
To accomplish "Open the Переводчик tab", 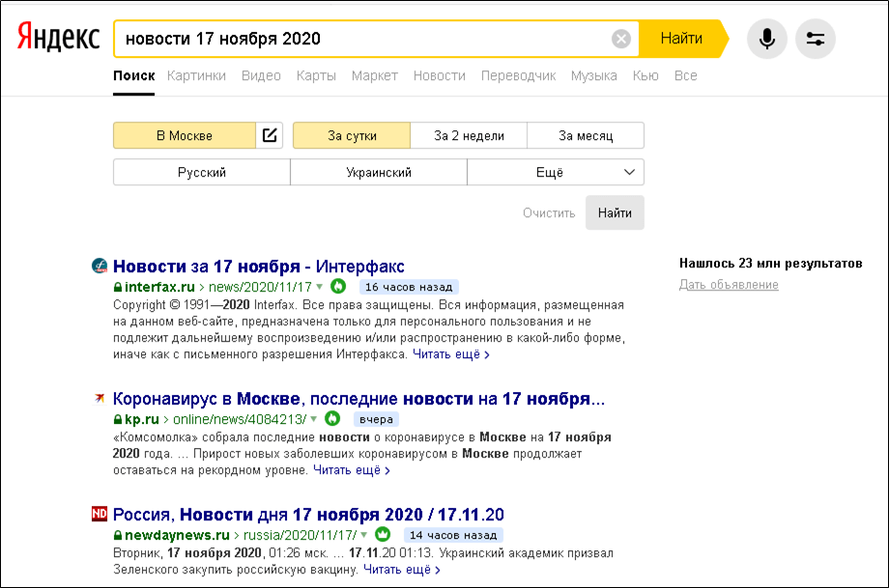I will (x=518, y=76).
